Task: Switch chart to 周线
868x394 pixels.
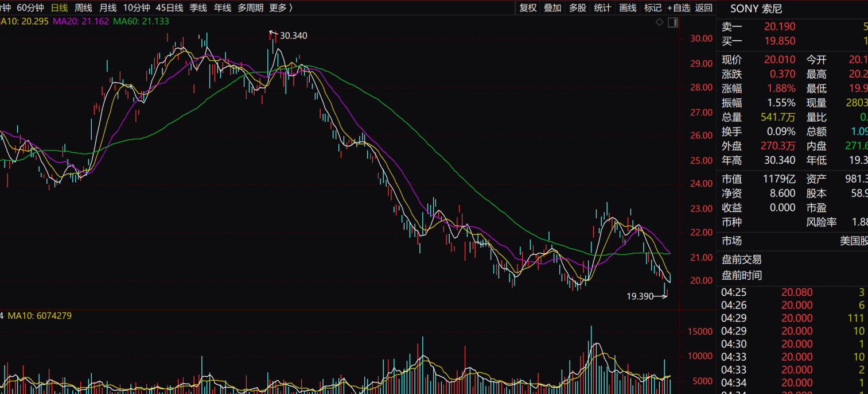Action: [83, 7]
